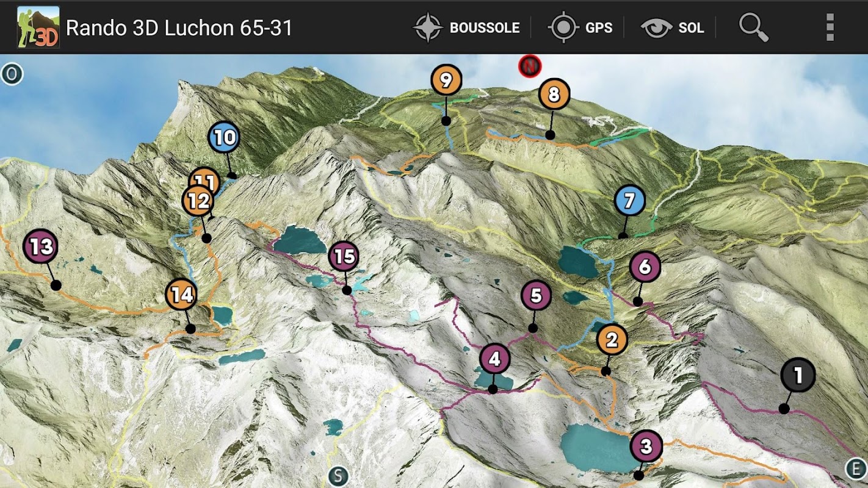868x488 pixels.
Task: Open the three-dot overflow menu
Action: tap(830, 27)
